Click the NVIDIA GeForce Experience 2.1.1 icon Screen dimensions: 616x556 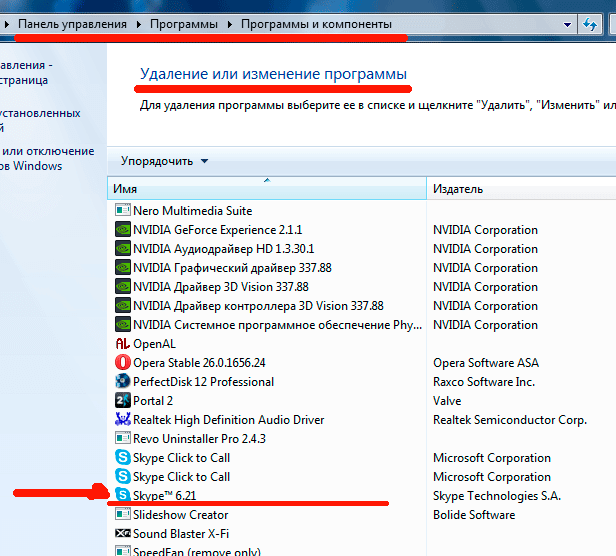123,229
